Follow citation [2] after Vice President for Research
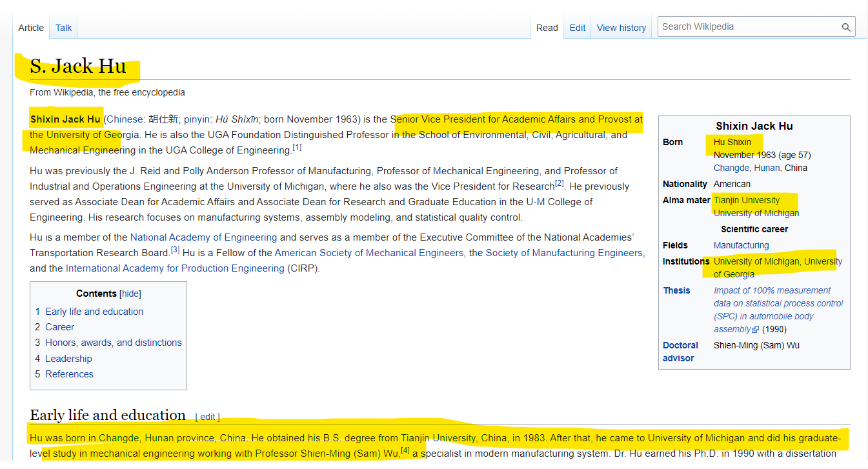This screenshot has height=469, width=868. 560,184
